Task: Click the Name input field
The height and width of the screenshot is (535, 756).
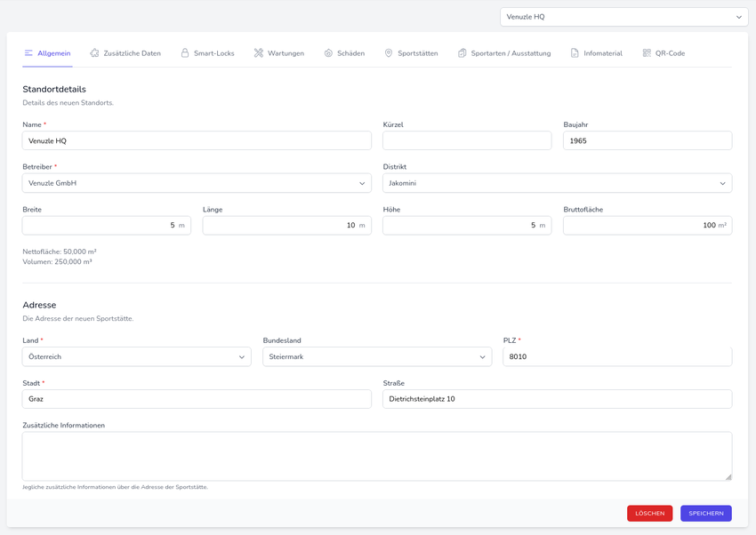Action: 197,140
